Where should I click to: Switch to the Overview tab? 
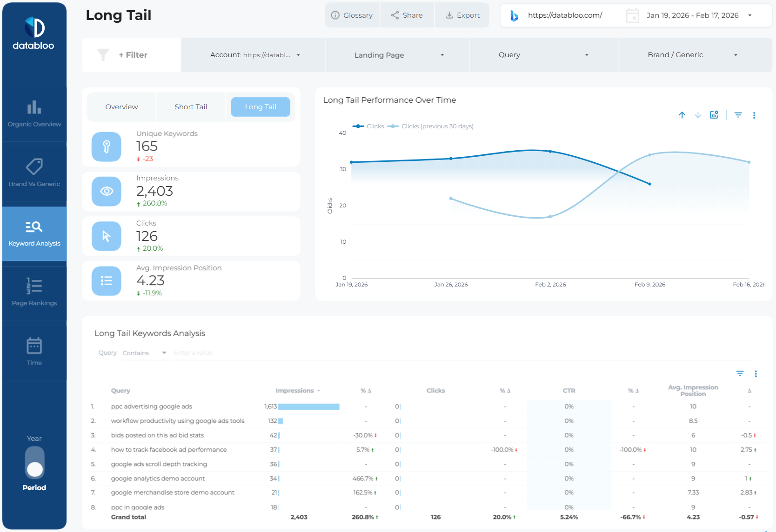121,107
